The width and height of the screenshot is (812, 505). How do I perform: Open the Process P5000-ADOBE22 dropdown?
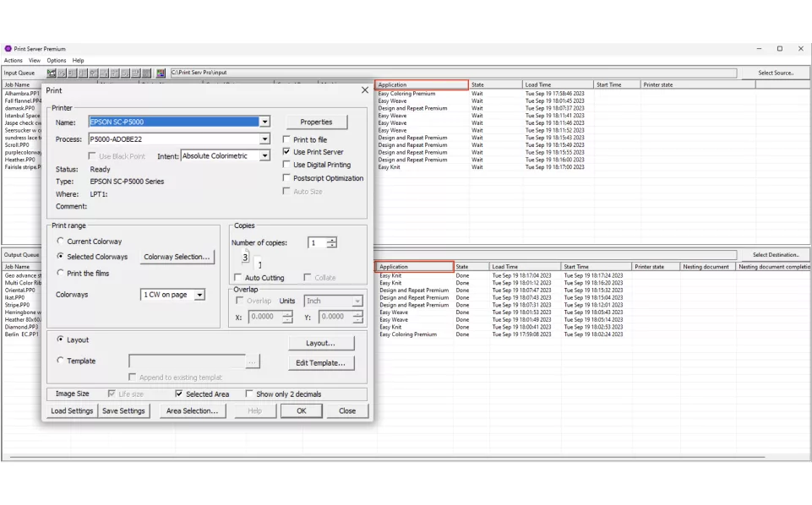tap(264, 139)
